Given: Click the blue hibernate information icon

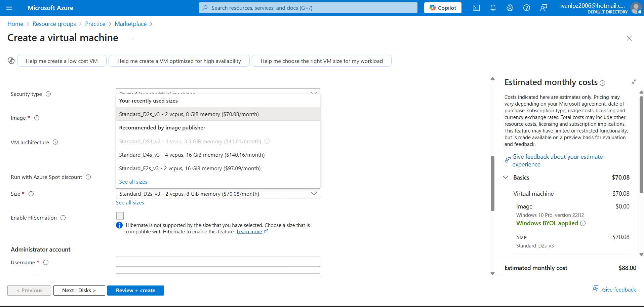Looking at the screenshot, I should click(x=119, y=225).
